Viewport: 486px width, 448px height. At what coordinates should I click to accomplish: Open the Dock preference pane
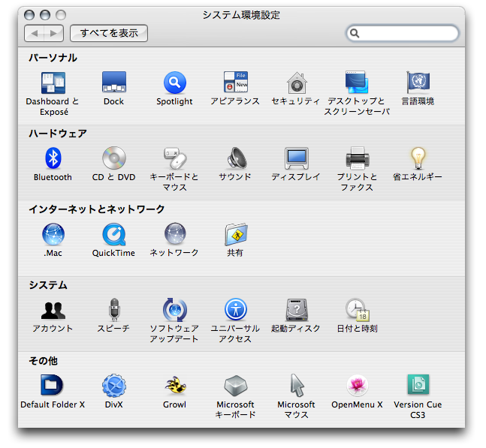point(113,84)
